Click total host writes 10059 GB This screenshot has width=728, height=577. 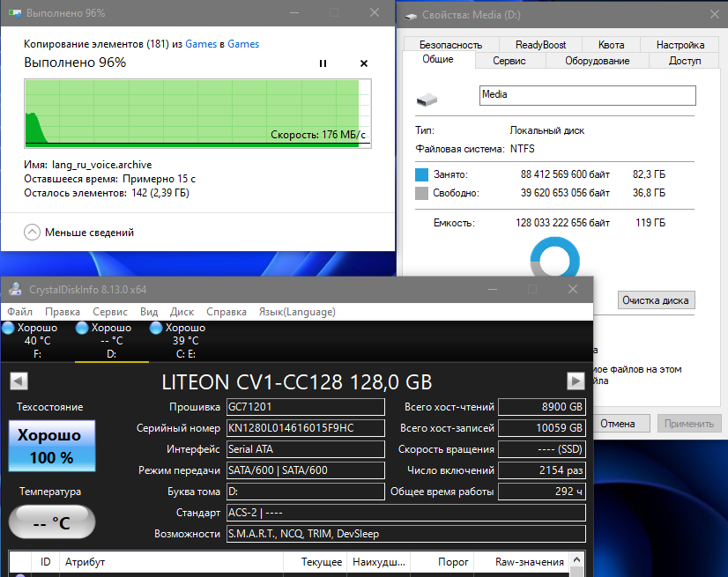[542, 428]
